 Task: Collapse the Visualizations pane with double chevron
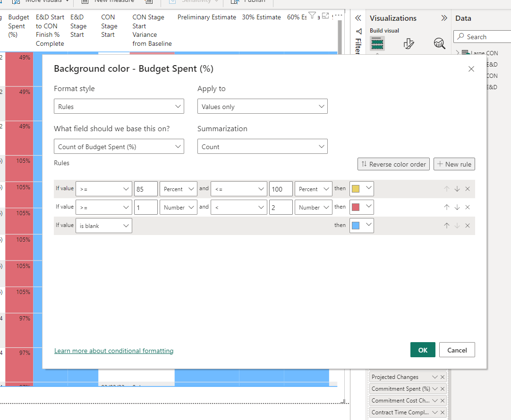point(444,18)
